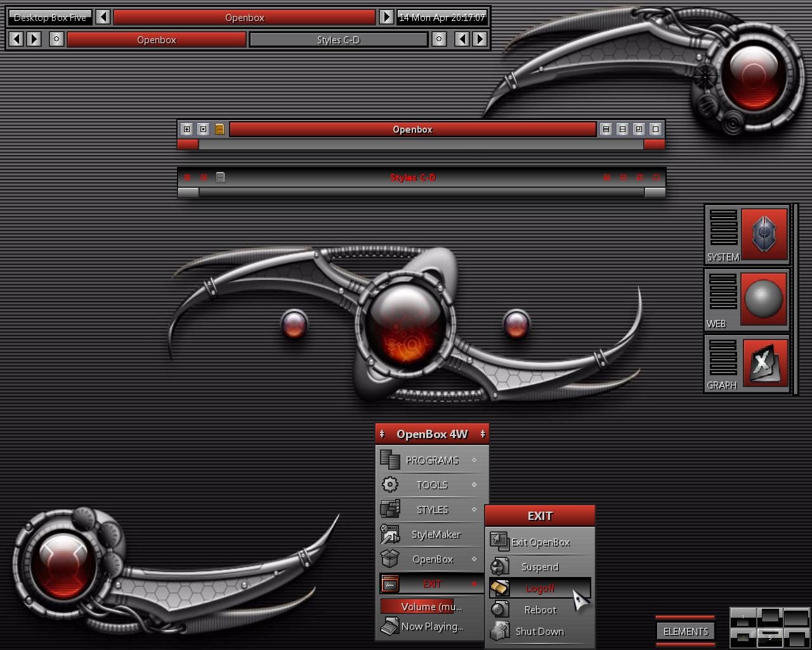The width and height of the screenshot is (812, 650).
Task: Switch to the top-right pager desktop thumbnail
Action: [796, 616]
